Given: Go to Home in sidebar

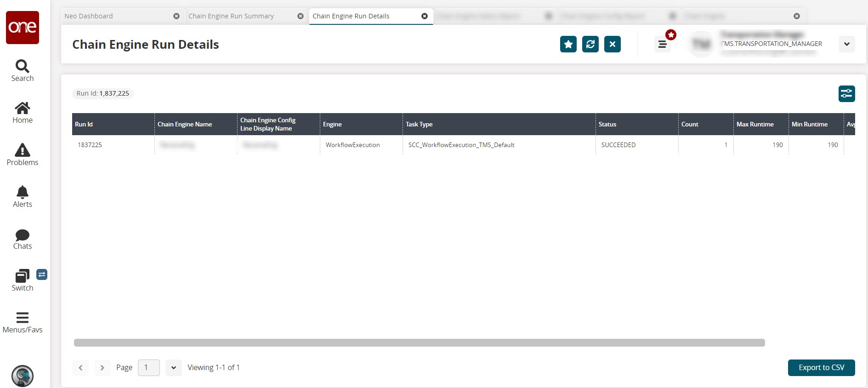Looking at the screenshot, I should pyautogui.click(x=23, y=113).
